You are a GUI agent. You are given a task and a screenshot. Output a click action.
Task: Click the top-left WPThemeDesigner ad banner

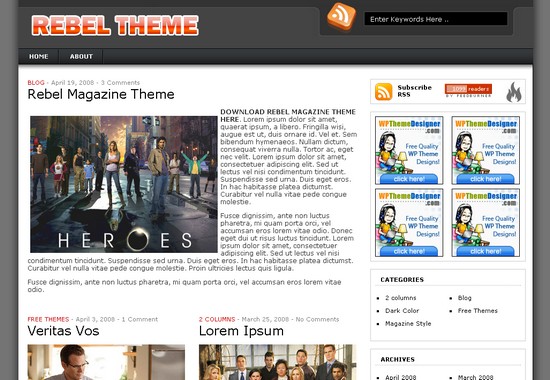409,150
